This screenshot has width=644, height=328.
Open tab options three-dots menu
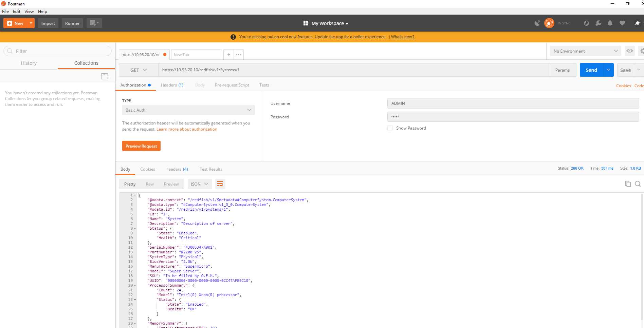[x=239, y=55]
